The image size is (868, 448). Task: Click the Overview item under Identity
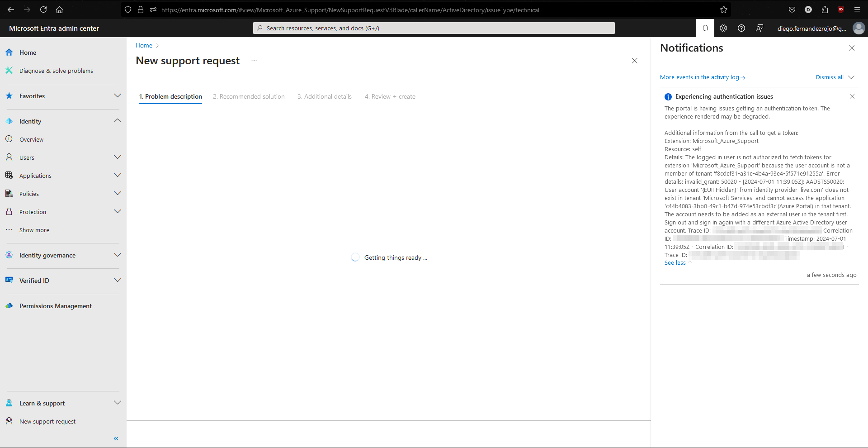tap(32, 139)
